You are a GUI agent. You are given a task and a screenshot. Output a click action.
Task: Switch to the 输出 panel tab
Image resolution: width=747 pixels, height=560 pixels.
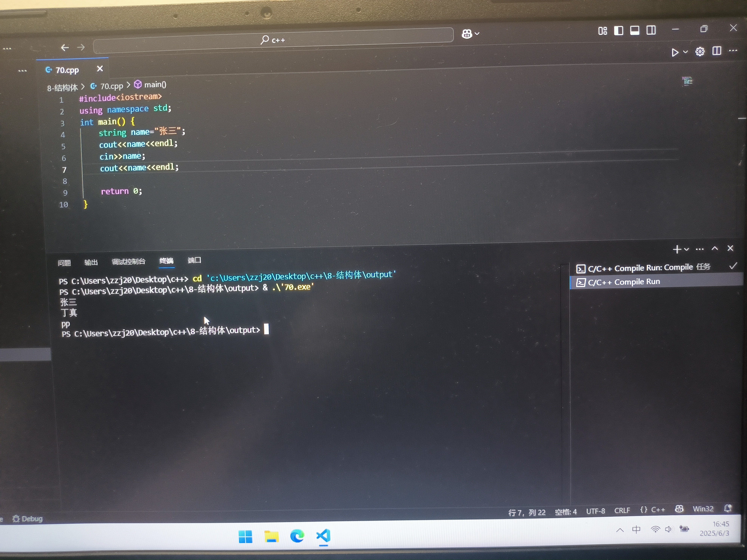click(91, 262)
